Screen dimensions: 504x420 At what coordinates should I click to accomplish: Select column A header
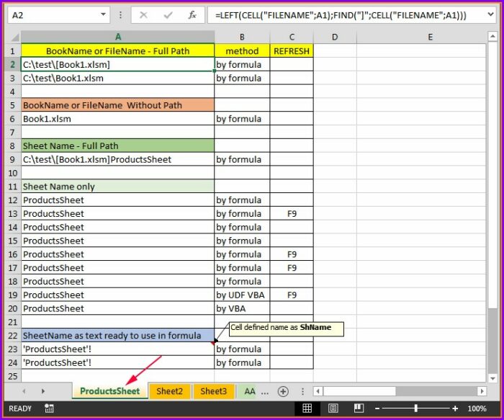(x=117, y=37)
